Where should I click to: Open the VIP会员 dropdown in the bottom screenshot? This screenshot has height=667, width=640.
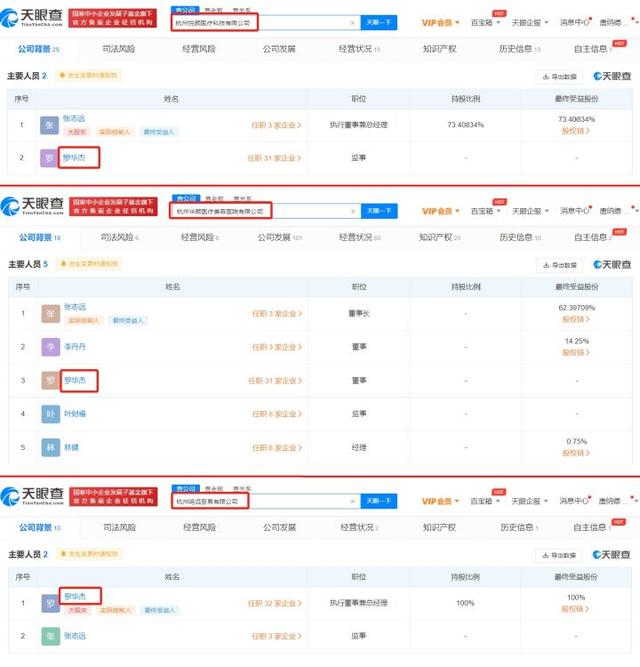pyautogui.click(x=441, y=501)
